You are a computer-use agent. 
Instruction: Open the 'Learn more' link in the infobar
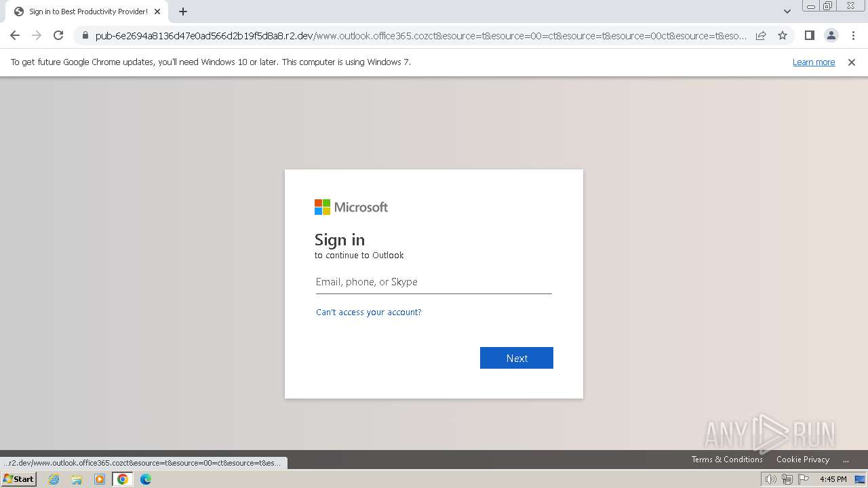(814, 62)
